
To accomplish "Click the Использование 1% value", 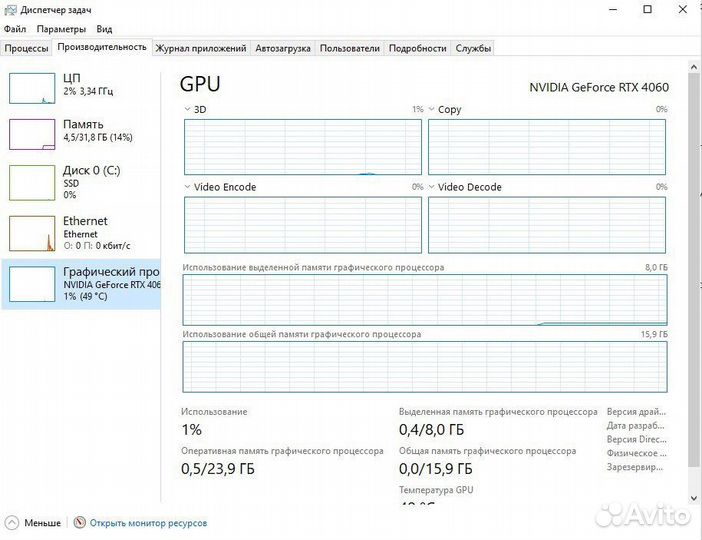I will coord(192,430).
